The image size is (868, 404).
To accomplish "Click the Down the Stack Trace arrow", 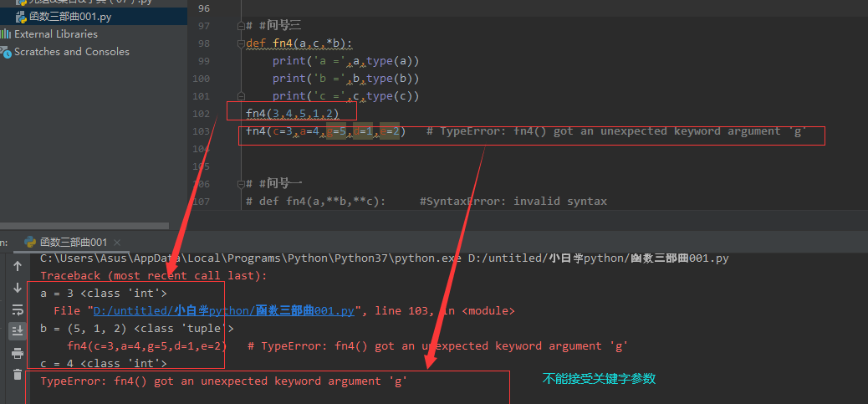I will coord(18,288).
